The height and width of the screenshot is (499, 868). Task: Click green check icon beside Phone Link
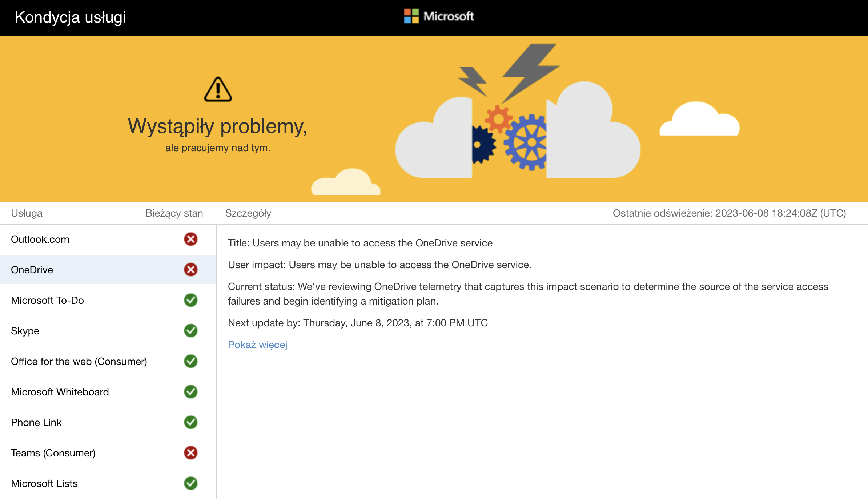[x=190, y=422]
